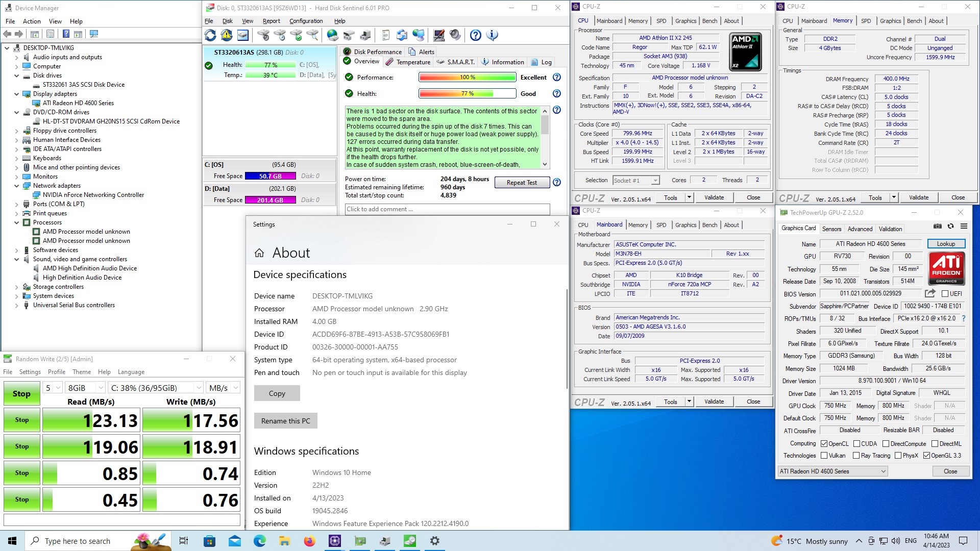The width and height of the screenshot is (980, 551).
Task: Open drive dropdown showing C: 38%
Action: (156, 388)
